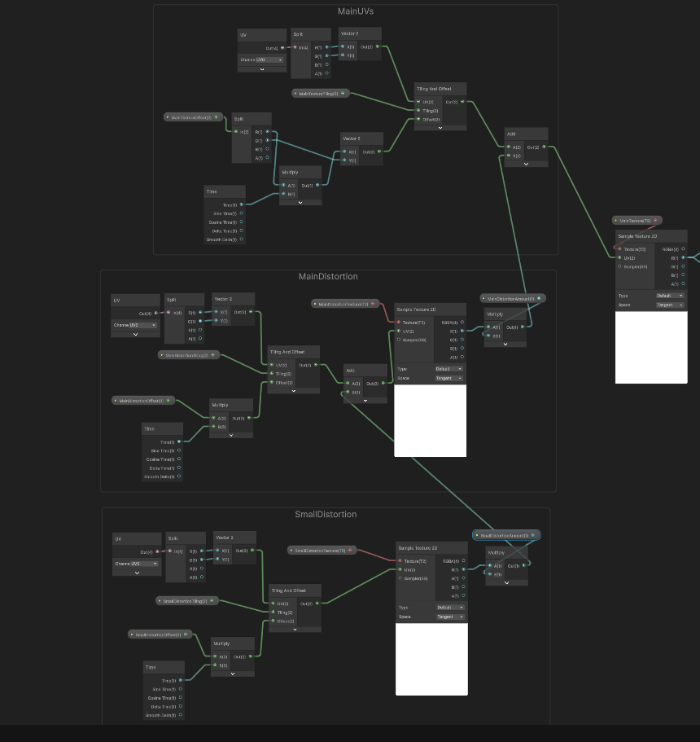Collapse the Tiling And Offset node in MainUVs
This screenshot has height=742, width=700.
click(x=440, y=127)
